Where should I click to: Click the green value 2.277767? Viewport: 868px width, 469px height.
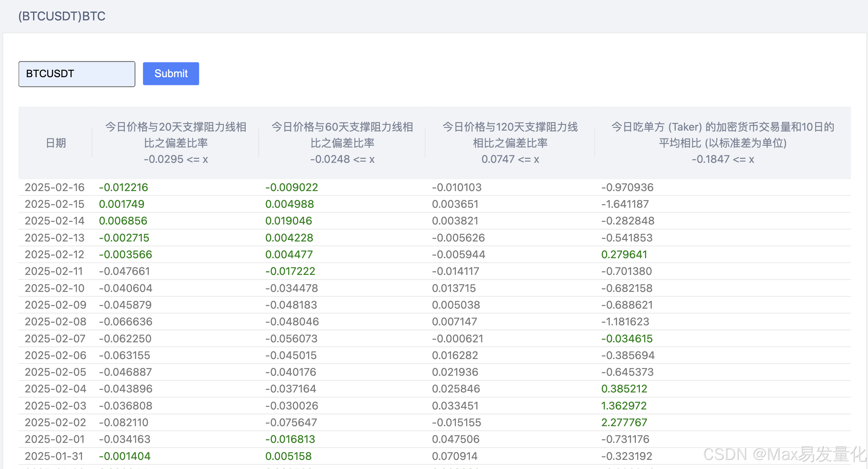(x=624, y=423)
